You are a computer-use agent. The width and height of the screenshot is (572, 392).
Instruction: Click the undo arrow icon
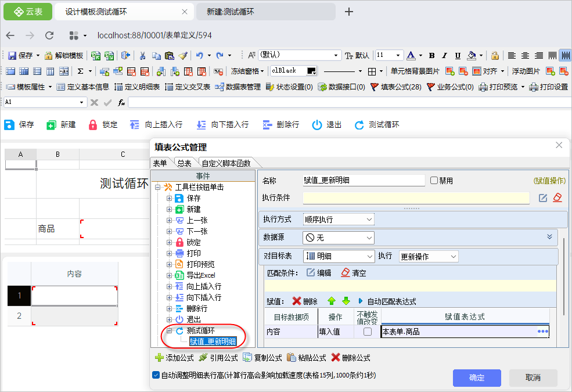(199, 55)
